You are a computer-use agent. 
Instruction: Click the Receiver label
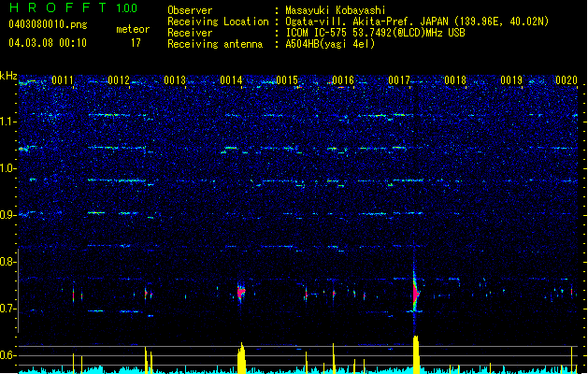click(190, 33)
